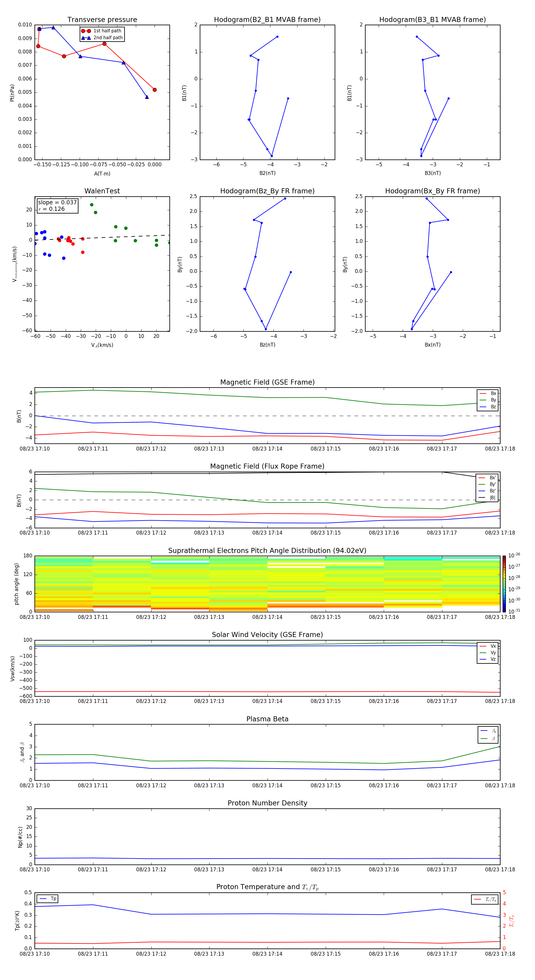
Task: Click the Bx legend entry in GSE magnetic field plot
Action: [488, 393]
